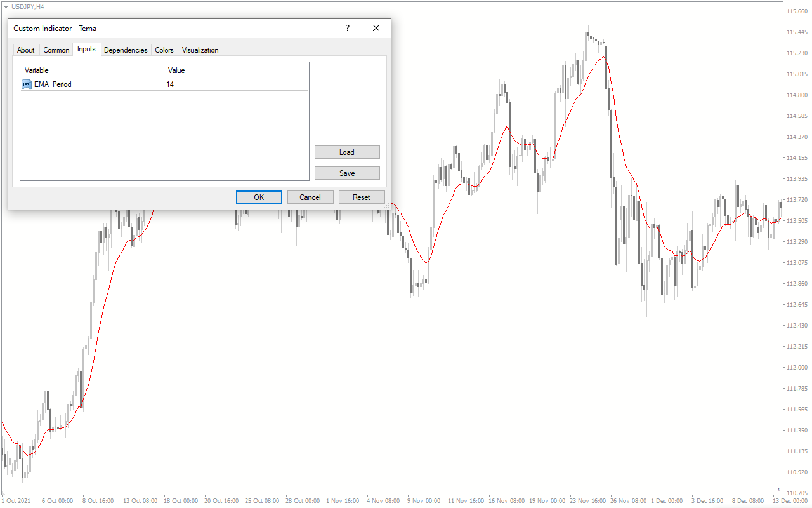Click the Cancel button
Viewport: 812px width, 508px height.
point(310,197)
